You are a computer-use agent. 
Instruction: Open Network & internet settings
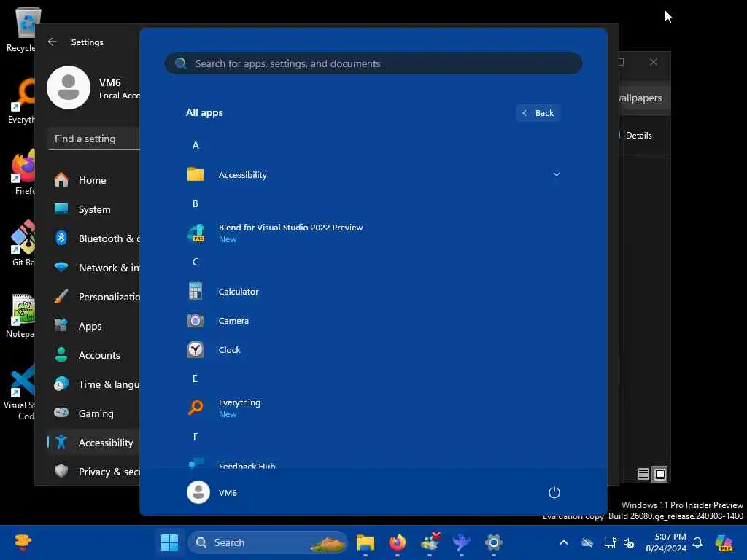94,267
